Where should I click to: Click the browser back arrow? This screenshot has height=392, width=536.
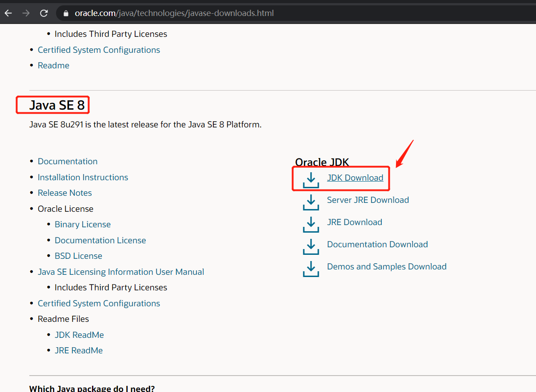point(8,13)
